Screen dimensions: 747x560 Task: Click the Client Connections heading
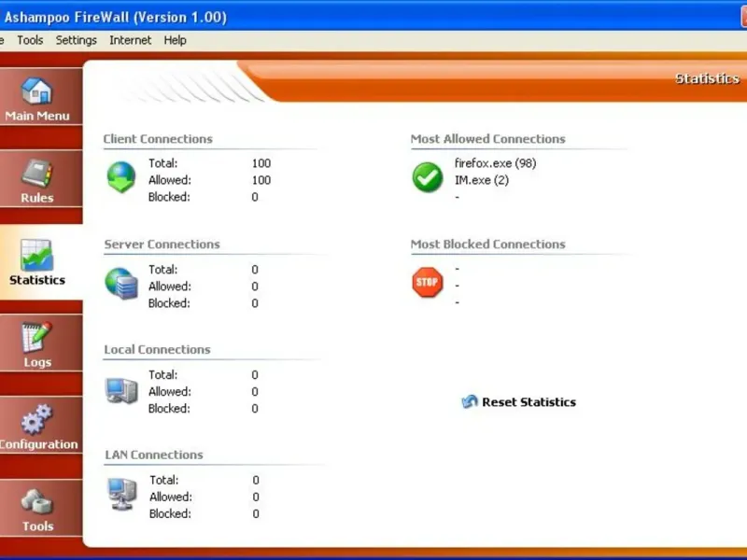click(x=158, y=139)
